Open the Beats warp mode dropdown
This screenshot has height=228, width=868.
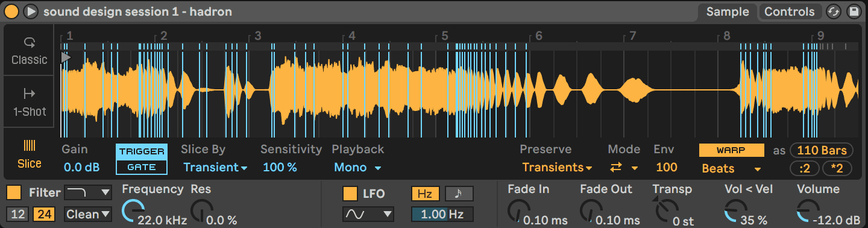pyautogui.click(x=731, y=168)
